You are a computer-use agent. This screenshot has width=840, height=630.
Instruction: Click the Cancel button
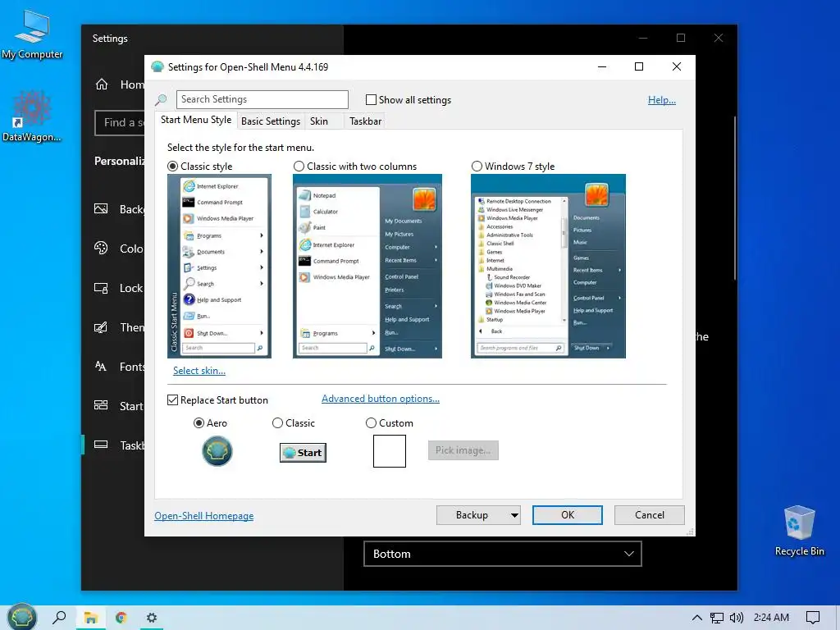(x=650, y=515)
